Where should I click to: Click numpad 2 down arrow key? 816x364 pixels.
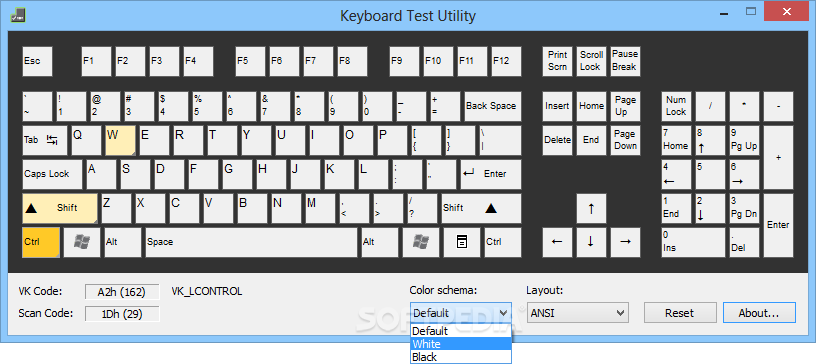pyautogui.click(x=710, y=208)
